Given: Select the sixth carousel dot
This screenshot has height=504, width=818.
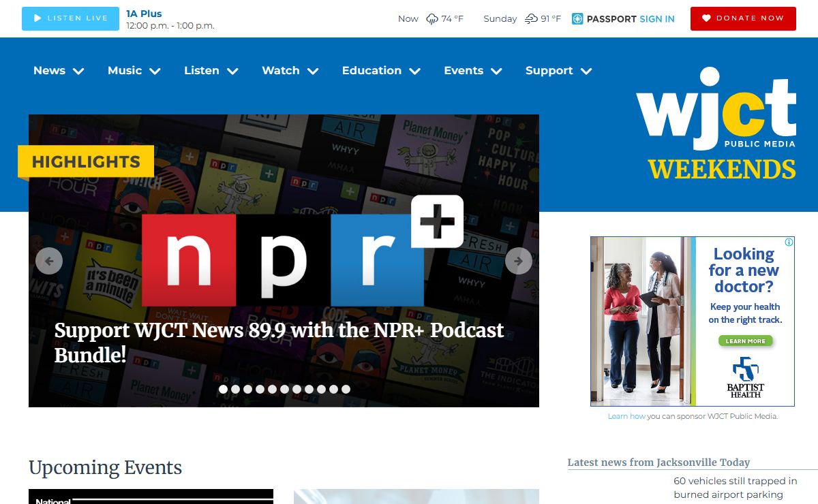Looking at the screenshot, I should pos(284,390).
